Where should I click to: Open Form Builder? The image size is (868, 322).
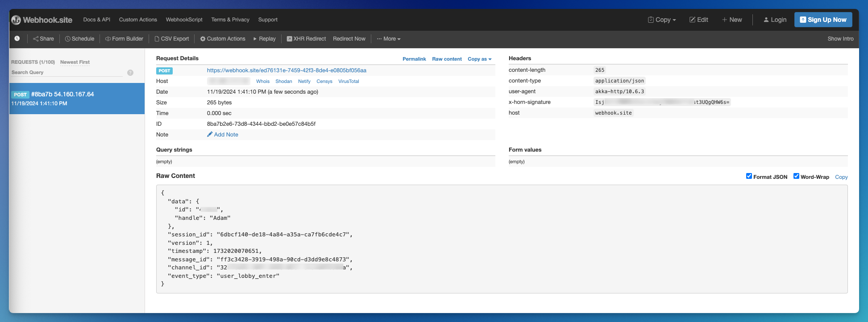click(124, 39)
